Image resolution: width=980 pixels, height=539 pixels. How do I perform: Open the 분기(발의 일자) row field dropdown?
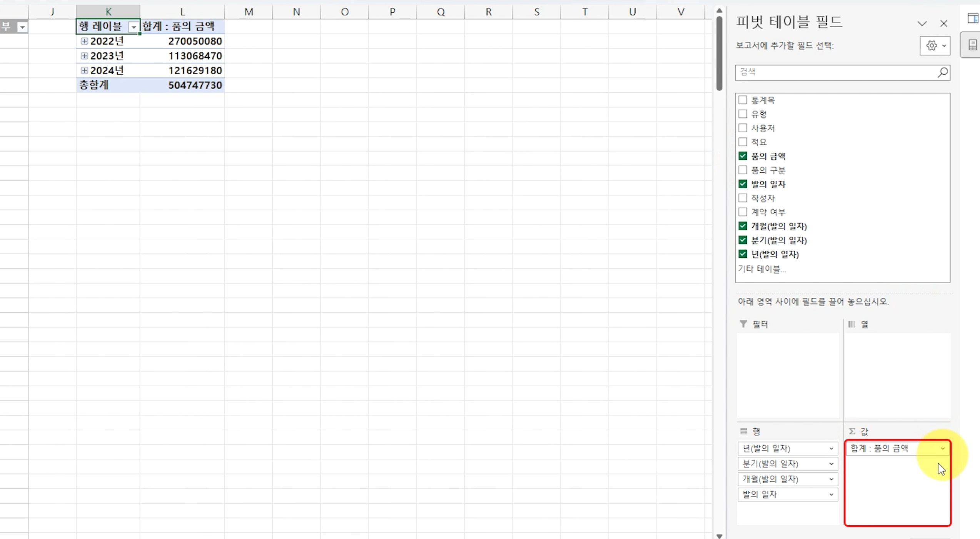tap(831, 464)
